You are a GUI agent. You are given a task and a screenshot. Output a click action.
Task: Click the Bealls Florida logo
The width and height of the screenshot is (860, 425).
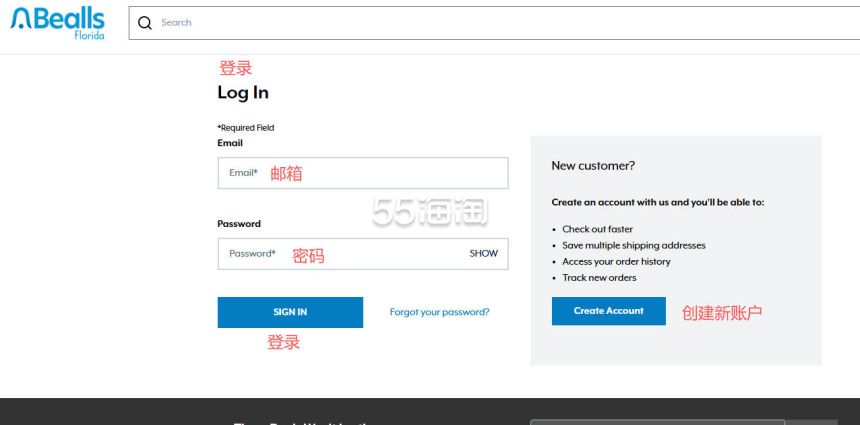[x=57, y=22]
